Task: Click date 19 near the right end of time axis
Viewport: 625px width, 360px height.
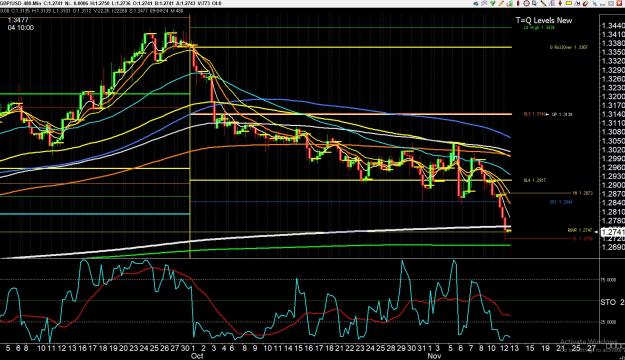Action: pos(545,348)
